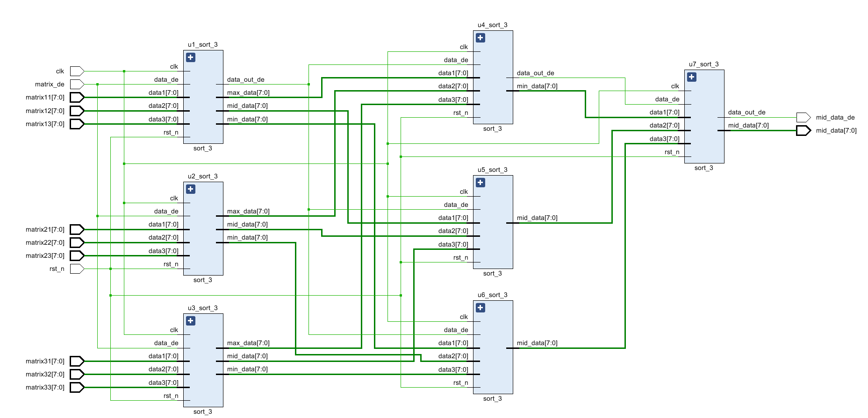Click the u2_sort_3 instance name label
The height and width of the screenshot is (418, 868).
click(x=203, y=177)
